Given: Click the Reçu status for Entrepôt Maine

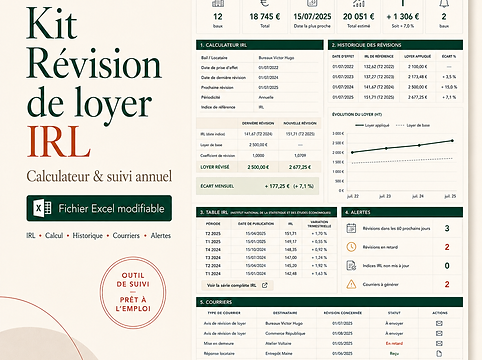Looking at the screenshot, I should [x=394, y=353].
